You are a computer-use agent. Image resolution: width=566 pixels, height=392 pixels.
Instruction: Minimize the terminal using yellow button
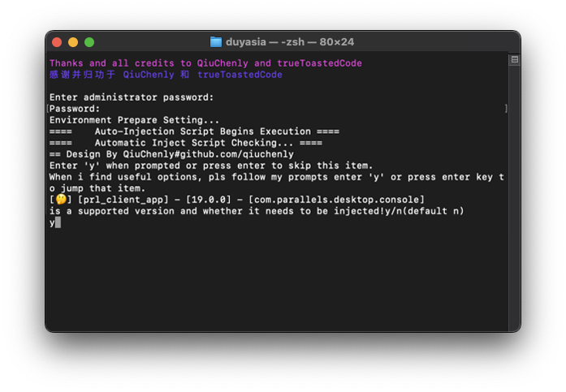[x=73, y=42]
